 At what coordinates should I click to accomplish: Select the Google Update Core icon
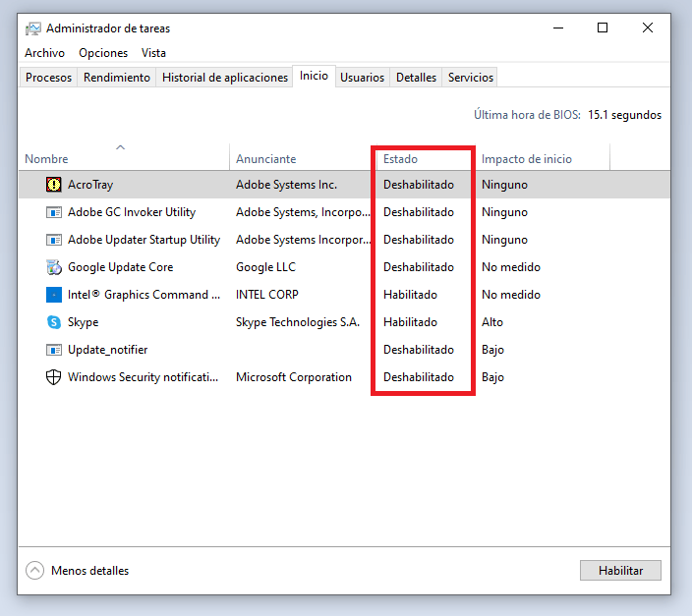(x=54, y=267)
